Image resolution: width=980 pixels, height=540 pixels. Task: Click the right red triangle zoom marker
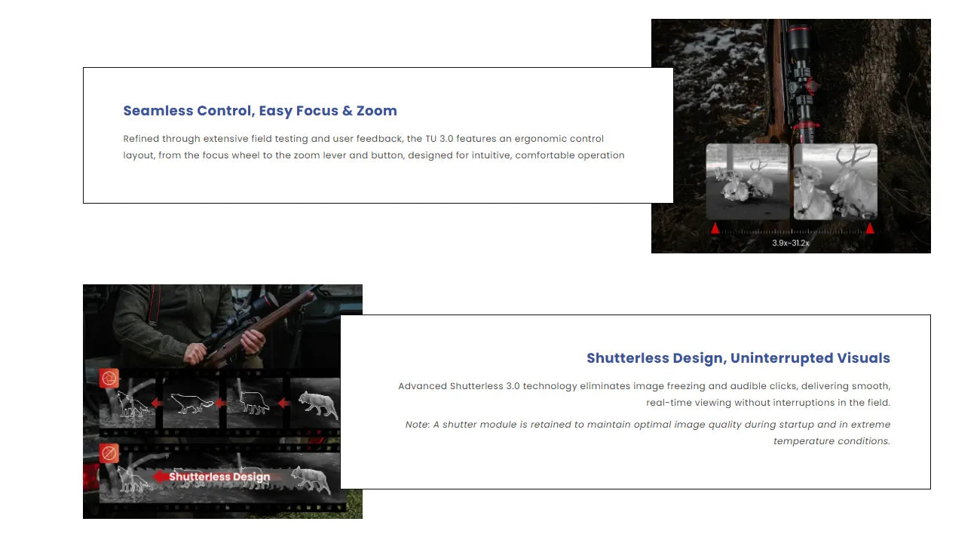click(869, 228)
